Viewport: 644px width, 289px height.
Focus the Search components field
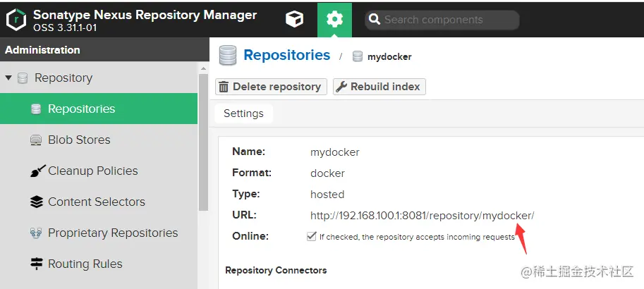point(442,20)
